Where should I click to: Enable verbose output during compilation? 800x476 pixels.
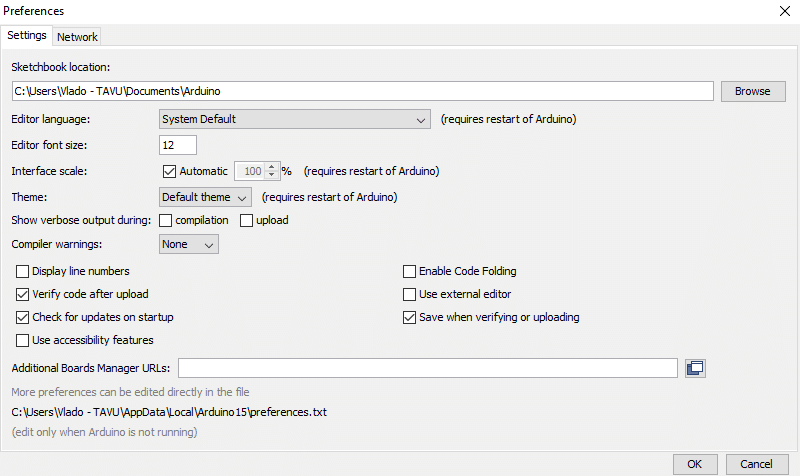point(166,220)
